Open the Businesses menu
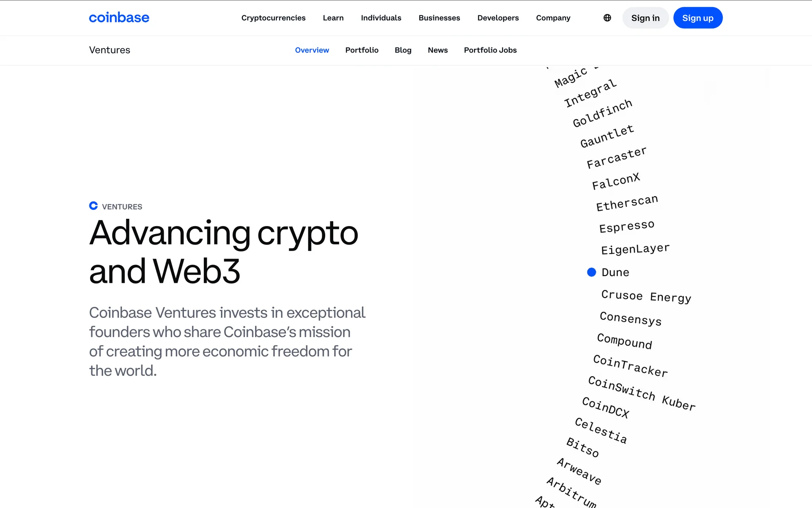The image size is (812, 508). click(x=439, y=18)
